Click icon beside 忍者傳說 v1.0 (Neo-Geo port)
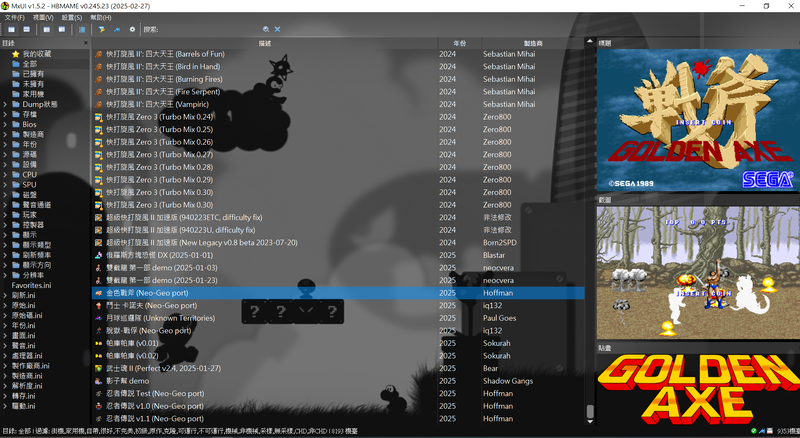 click(x=98, y=406)
